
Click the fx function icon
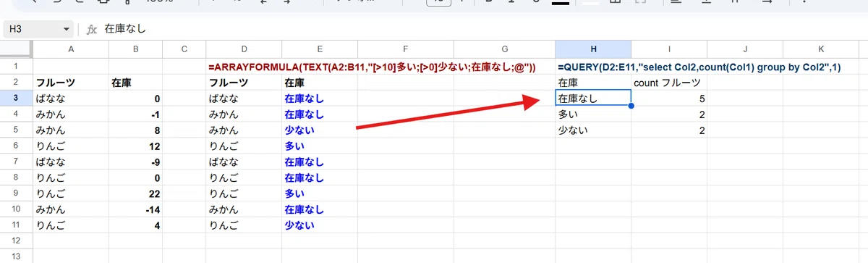(92, 30)
